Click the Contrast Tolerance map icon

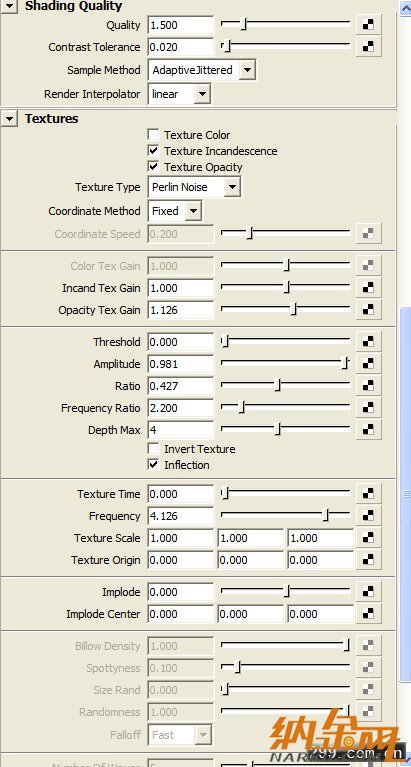[x=368, y=47]
